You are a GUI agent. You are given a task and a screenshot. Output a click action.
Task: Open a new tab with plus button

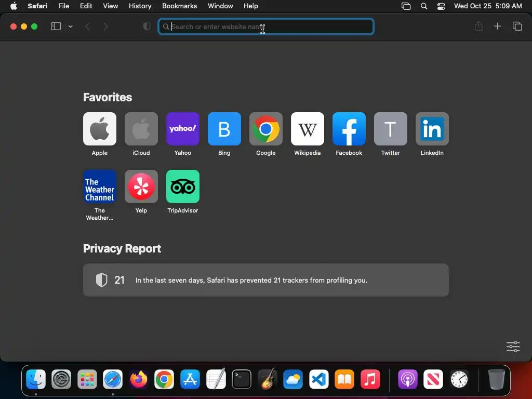(497, 26)
